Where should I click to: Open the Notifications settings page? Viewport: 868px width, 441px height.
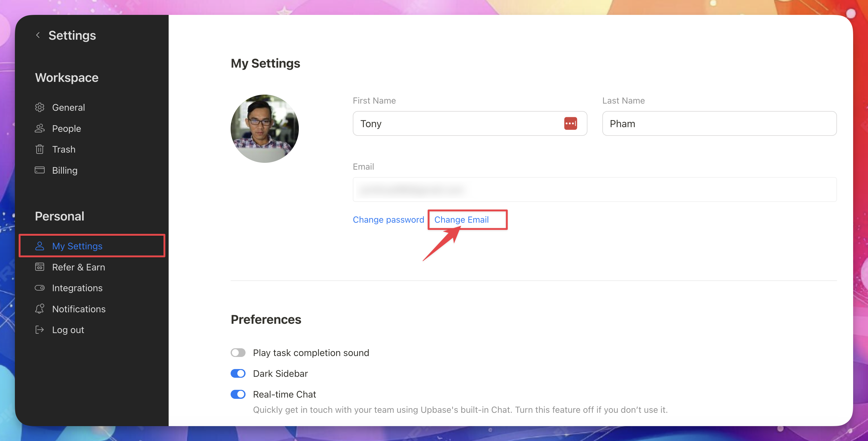tap(78, 309)
